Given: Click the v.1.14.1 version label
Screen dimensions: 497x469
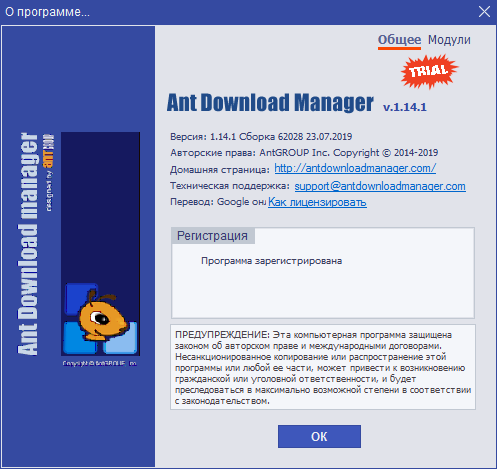Looking at the screenshot, I should pyautogui.click(x=405, y=107).
